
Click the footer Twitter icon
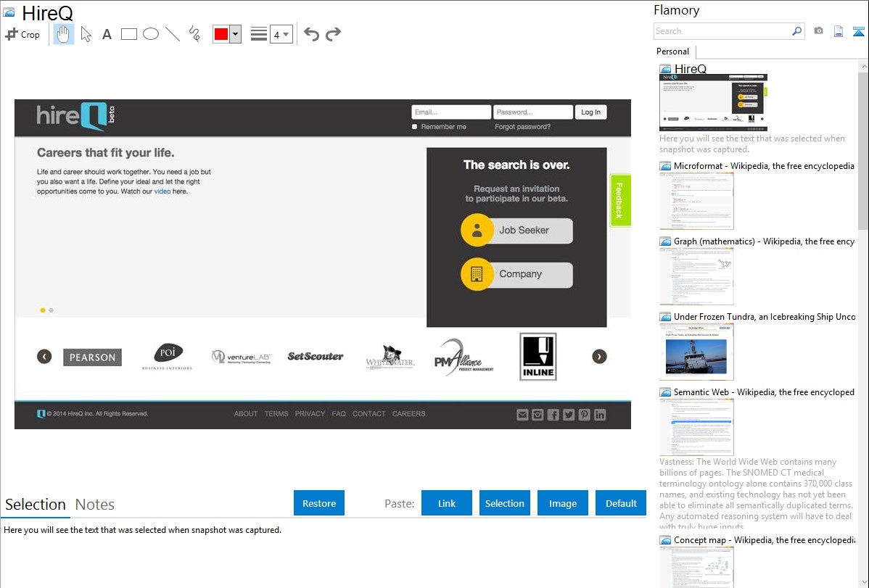[x=569, y=415]
